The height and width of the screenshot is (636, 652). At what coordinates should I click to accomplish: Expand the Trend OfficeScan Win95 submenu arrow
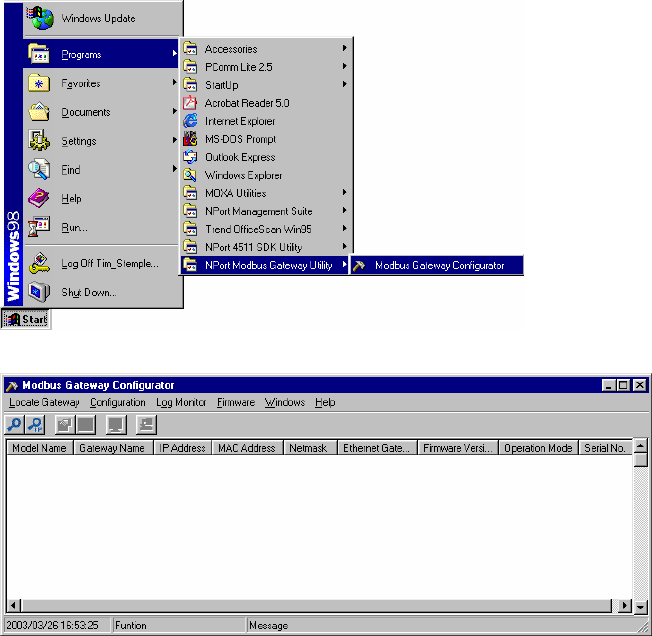pos(344,228)
